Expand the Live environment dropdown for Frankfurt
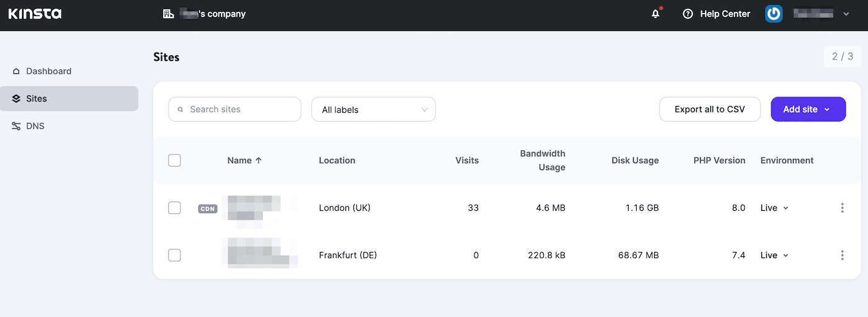 coord(774,255)
